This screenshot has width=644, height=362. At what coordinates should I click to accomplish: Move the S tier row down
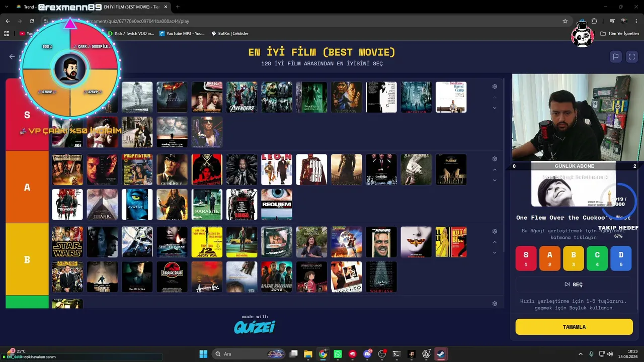tap(495, 108)
